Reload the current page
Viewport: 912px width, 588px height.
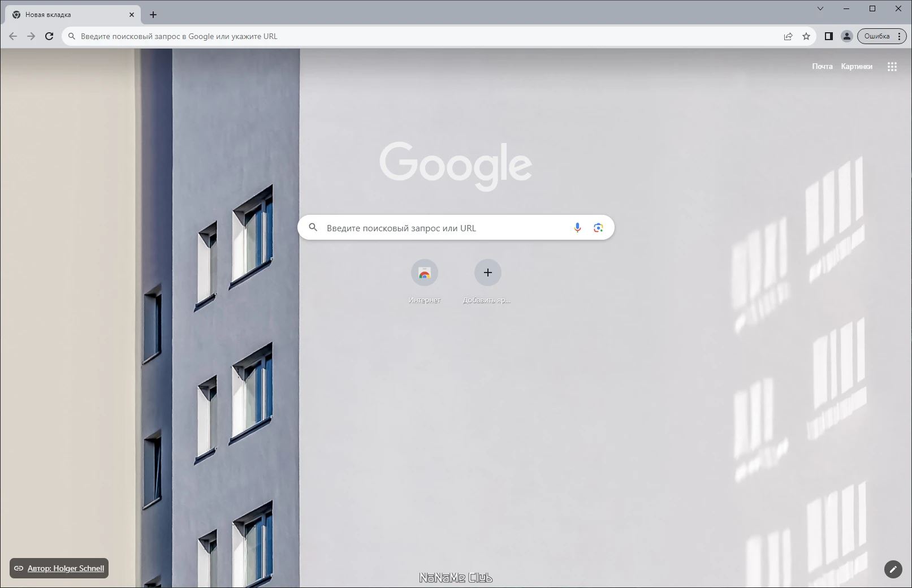click(49, 36)
